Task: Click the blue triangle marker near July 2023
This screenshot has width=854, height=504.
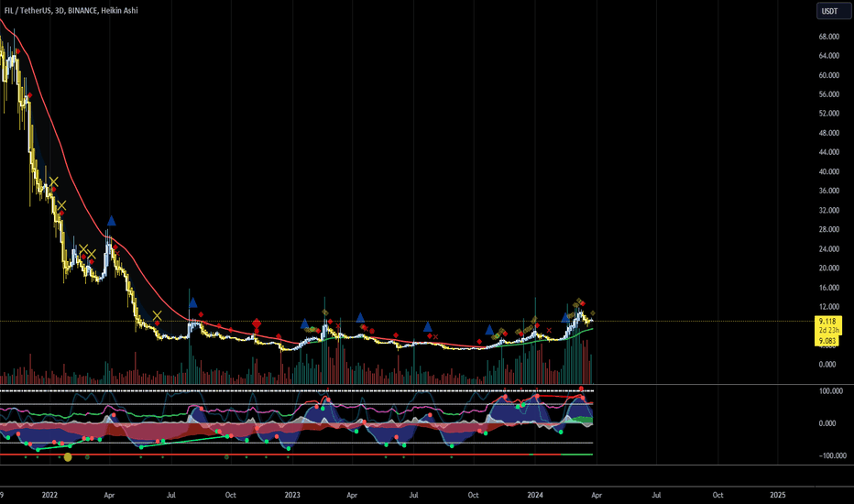Action: pyautogui.click(x=428, y=327)
